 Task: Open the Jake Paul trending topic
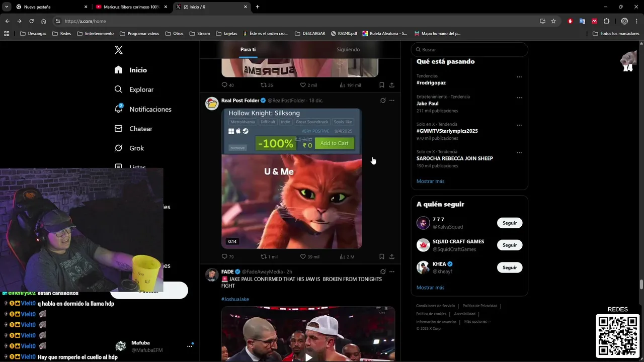tap(428, 104)
